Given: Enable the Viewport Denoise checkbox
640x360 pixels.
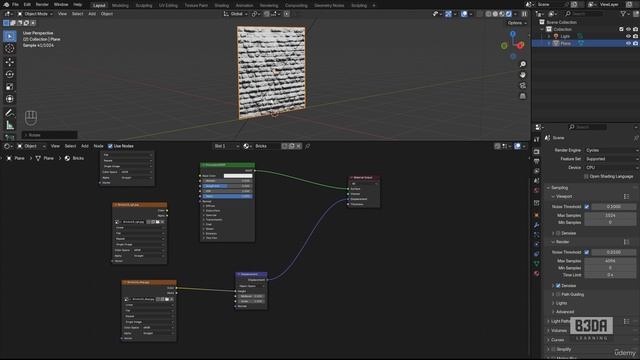Looking at the screenshot, I should [x=558, y=233].
